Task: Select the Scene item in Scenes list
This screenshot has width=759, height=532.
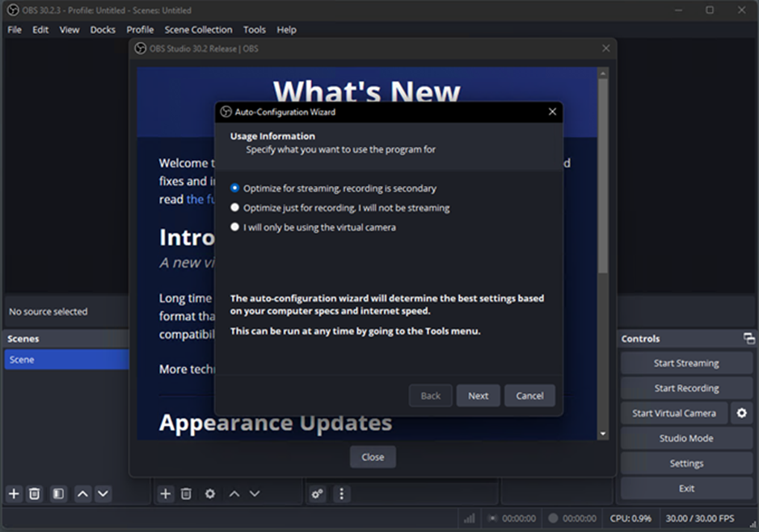Action: pyautogui.click(x=65, y=360)
